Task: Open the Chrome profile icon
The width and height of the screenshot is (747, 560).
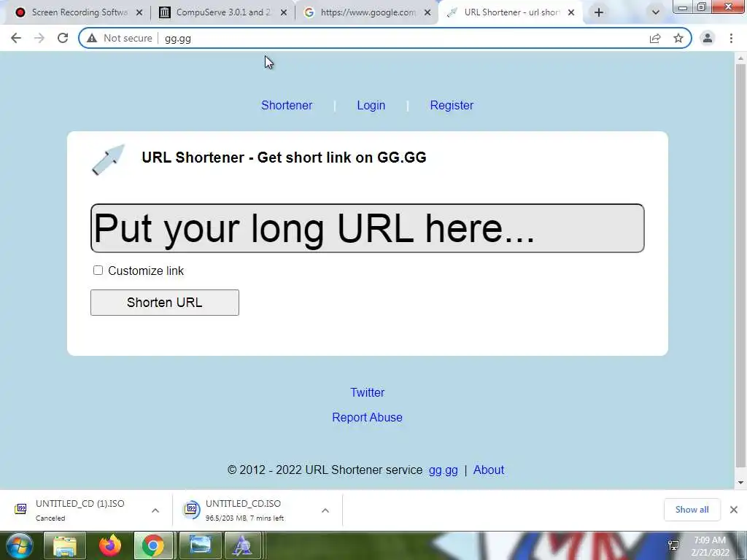Action: (x=708, y=38)
